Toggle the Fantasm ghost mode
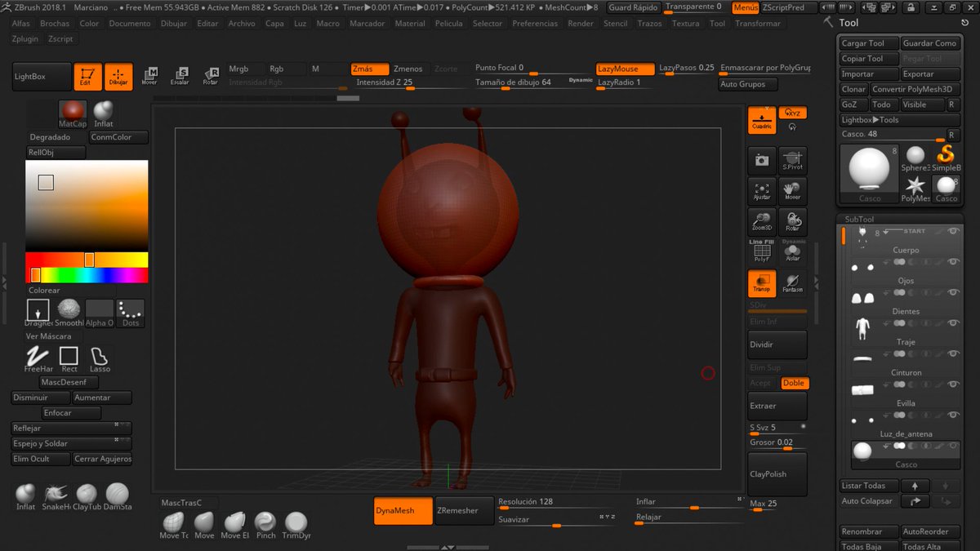This screenshot has height=551, width=980. (792, 283)
